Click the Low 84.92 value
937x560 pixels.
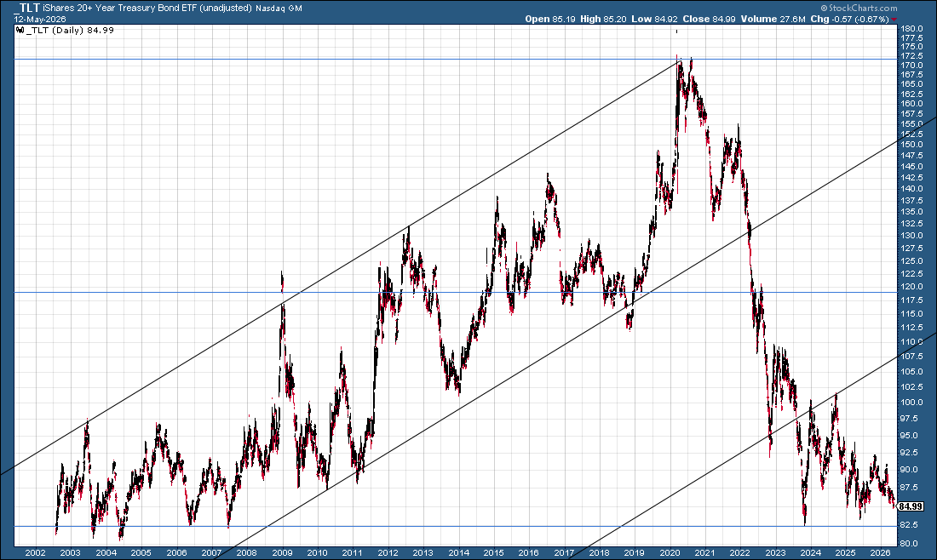pos(653,19)
